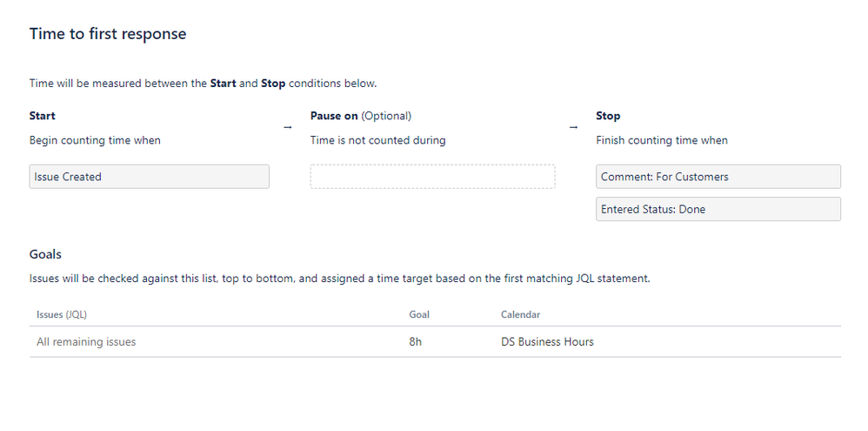Click the Goal column header
The image size is (868, 431).
pyautogui.click(x=419, y=314)
